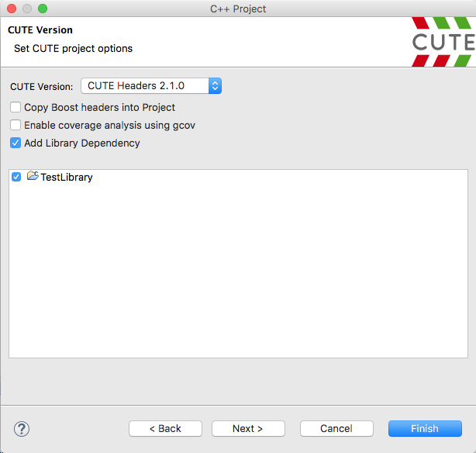Uncheck the TestLibrary checkbox

click(x=16, y=177)
